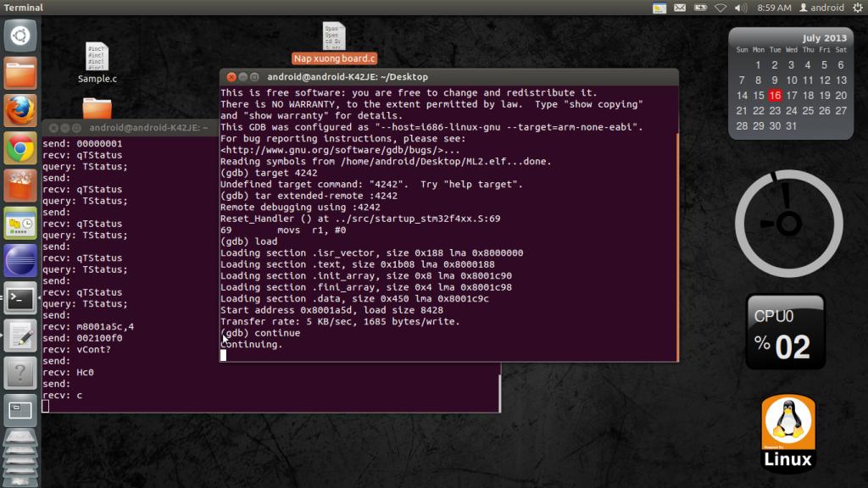This screenshot has width=868, height=488.
Task: Click 'Start address 0x8001a5d' line
Action: coord(331,310)
